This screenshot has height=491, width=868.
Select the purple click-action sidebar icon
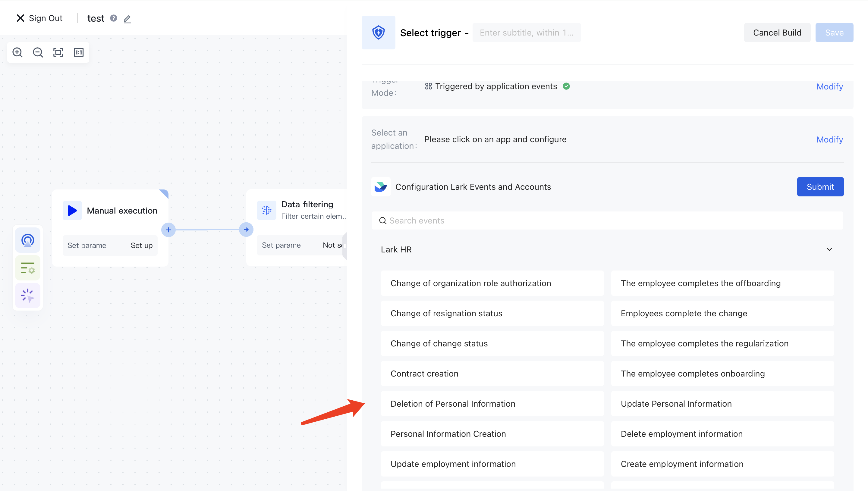(28, 296)
